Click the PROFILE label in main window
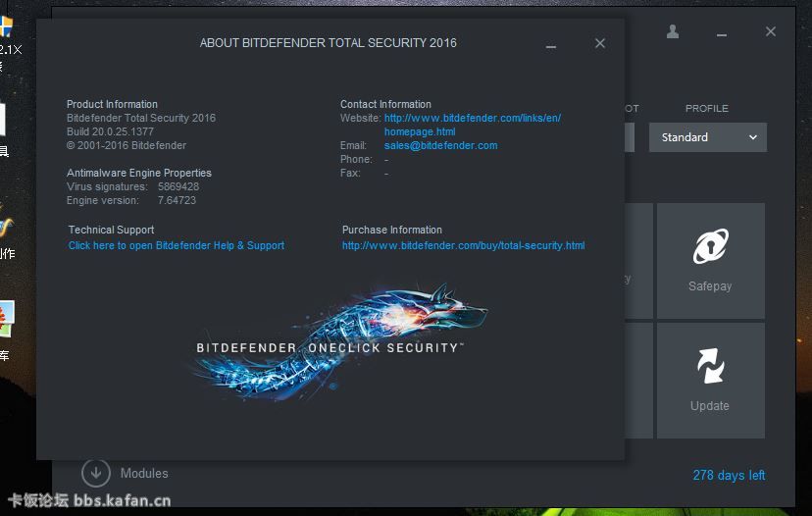 point(707,108)
